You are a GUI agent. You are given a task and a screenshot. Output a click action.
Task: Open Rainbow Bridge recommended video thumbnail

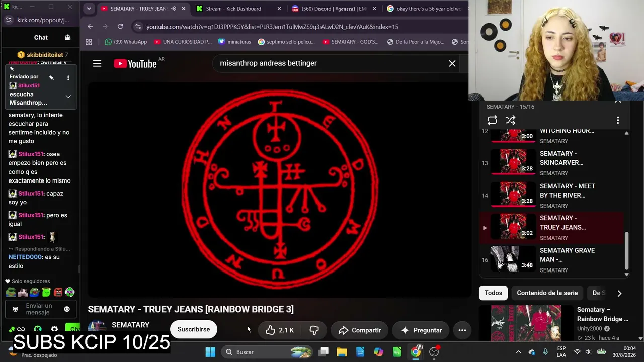526,324
